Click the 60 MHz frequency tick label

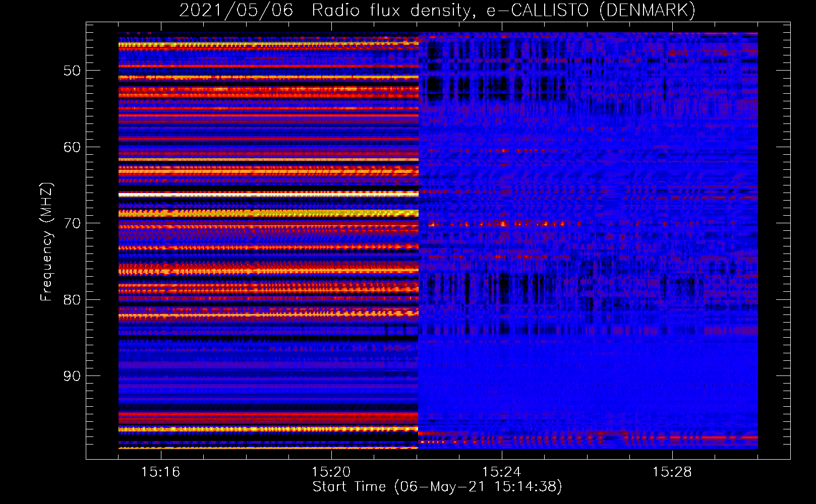[x=72, y=147]
